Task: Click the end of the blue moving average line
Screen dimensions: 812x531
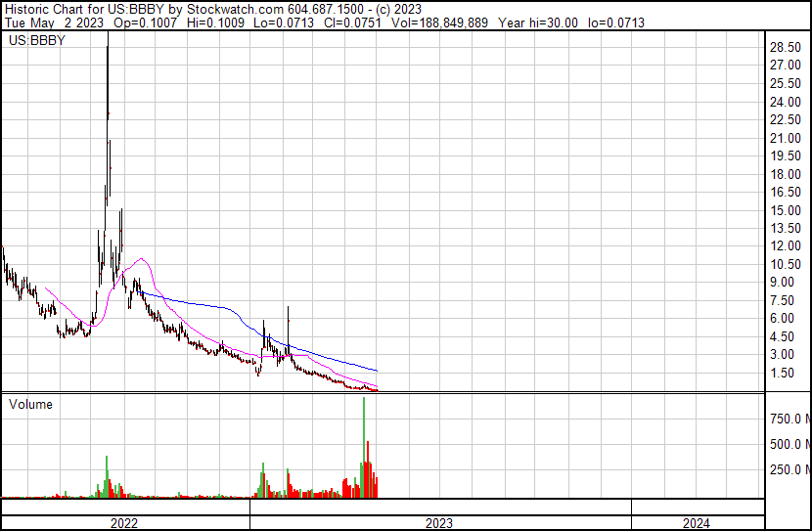Action: (x=378, y=371)
